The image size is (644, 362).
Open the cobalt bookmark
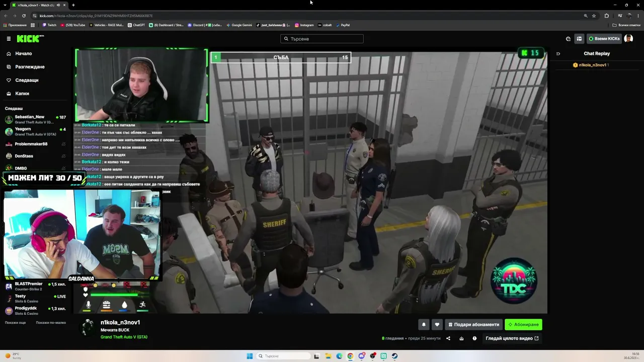click(x=325, y=25)
